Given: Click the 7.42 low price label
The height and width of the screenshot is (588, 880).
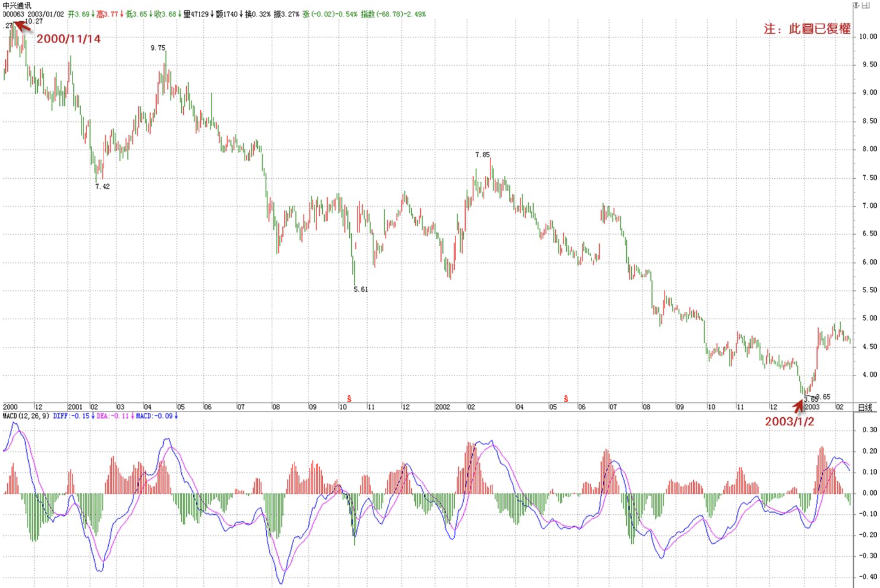Looking at the screenshot, I should click(x=102, y=186).
